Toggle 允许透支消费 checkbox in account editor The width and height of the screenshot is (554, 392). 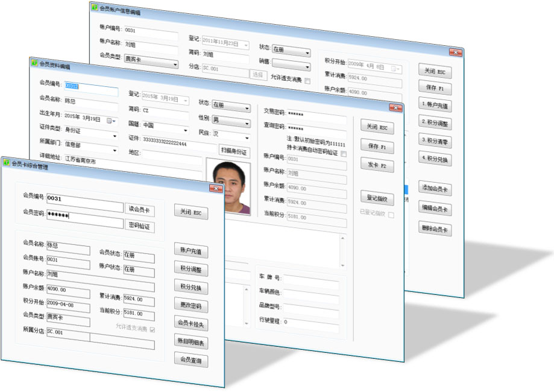coord(307,81)
